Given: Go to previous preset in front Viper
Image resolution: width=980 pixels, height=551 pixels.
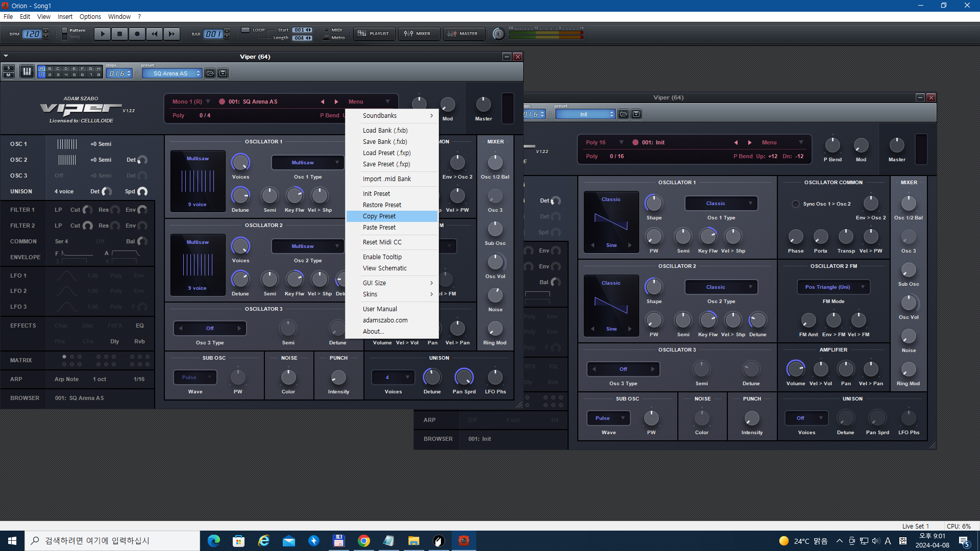Looking at the screenshot, I should (x=323, y=102).
